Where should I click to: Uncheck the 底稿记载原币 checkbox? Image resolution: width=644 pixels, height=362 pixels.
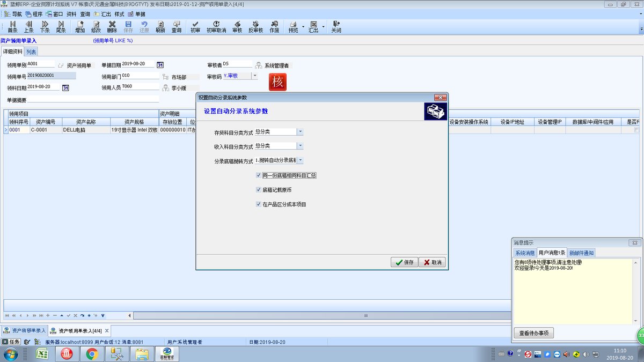tap(259, 190)
